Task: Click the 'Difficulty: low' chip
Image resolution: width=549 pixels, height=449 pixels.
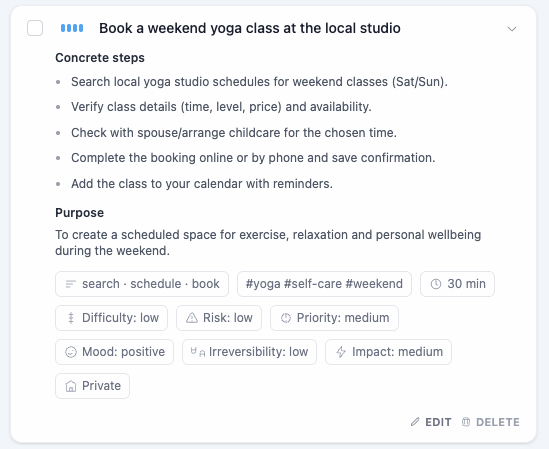Action: pos(111,318)
